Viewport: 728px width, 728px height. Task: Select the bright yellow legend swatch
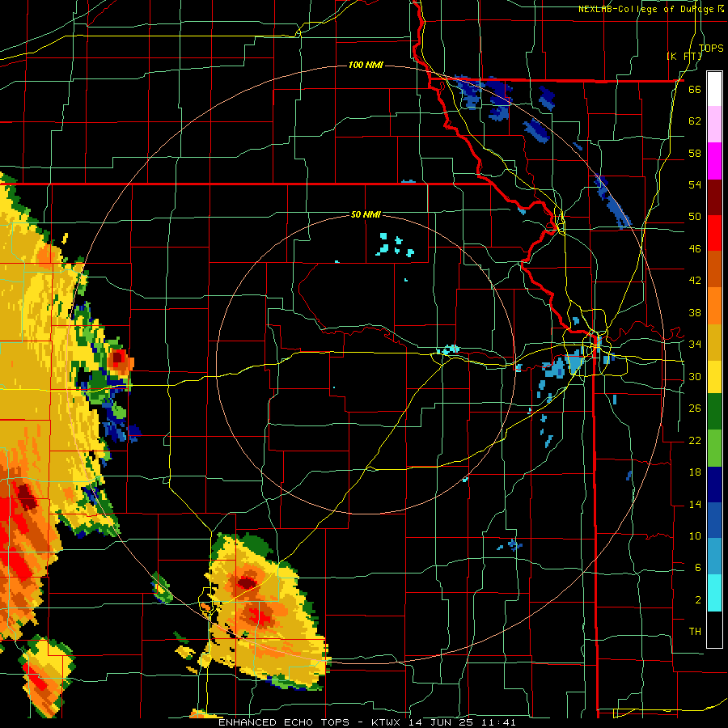click(x=714, y=377)
